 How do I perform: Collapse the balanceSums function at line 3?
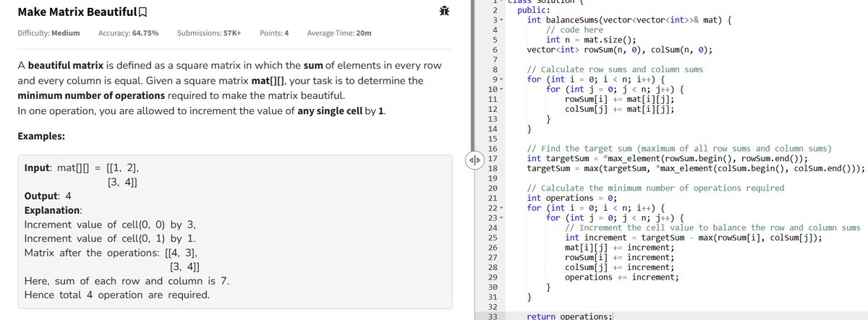501,20
